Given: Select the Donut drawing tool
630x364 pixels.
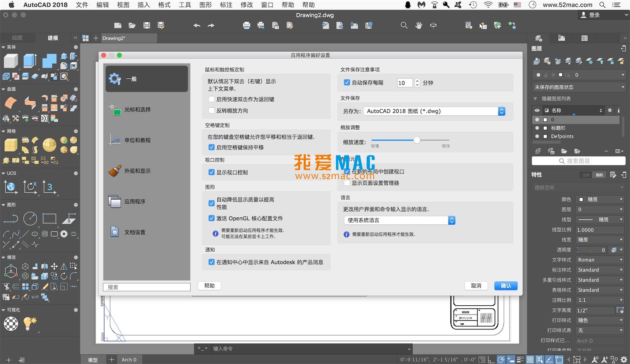Looking at the screenshot, I should point(64,234).
